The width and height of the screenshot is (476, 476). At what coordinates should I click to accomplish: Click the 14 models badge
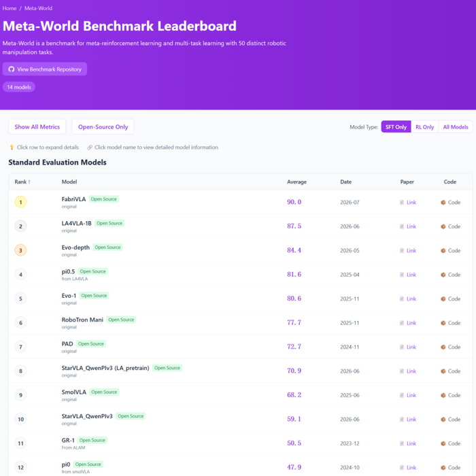[19, 87]
